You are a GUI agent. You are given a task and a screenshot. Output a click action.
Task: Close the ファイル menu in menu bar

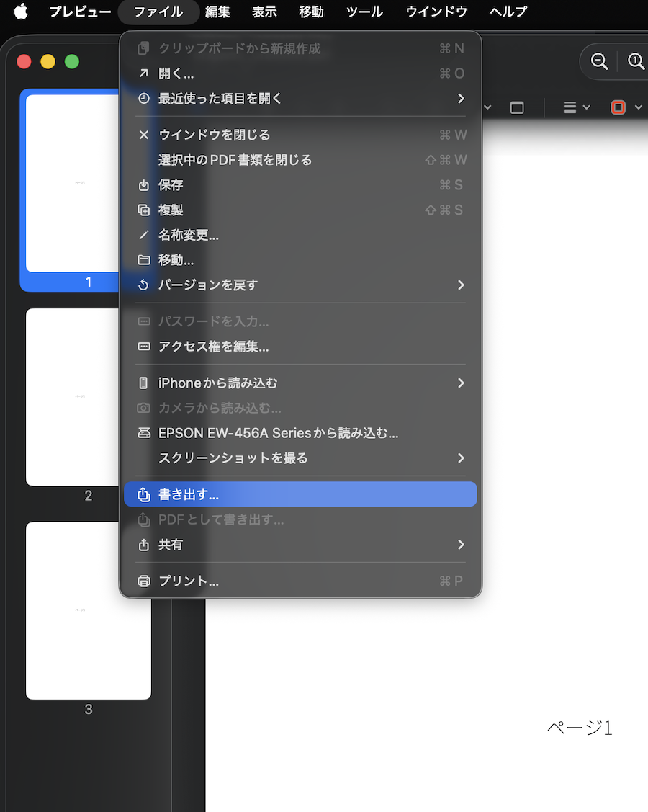coord(158,12)
